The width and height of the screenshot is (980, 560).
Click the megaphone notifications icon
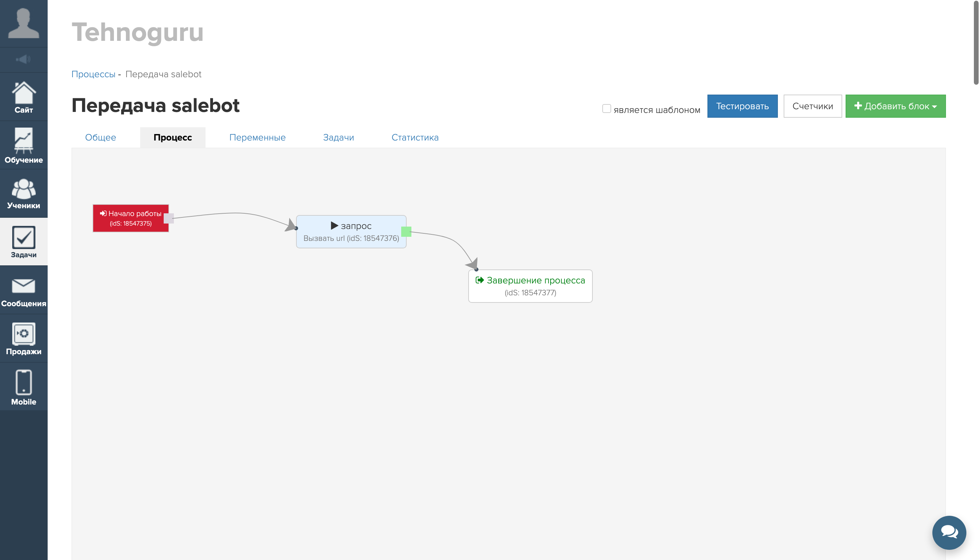(x=23, y=59)
